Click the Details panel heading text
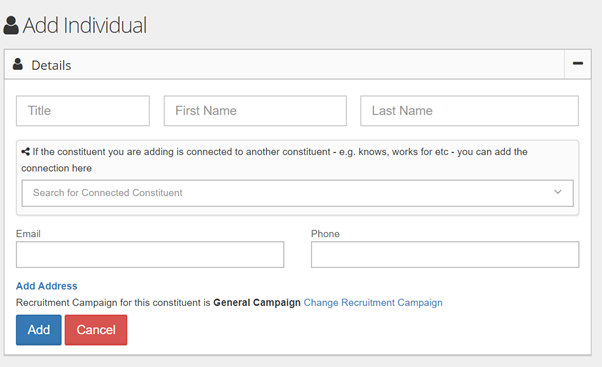This screenshot has height=367, width=602. tap(51, 65)
